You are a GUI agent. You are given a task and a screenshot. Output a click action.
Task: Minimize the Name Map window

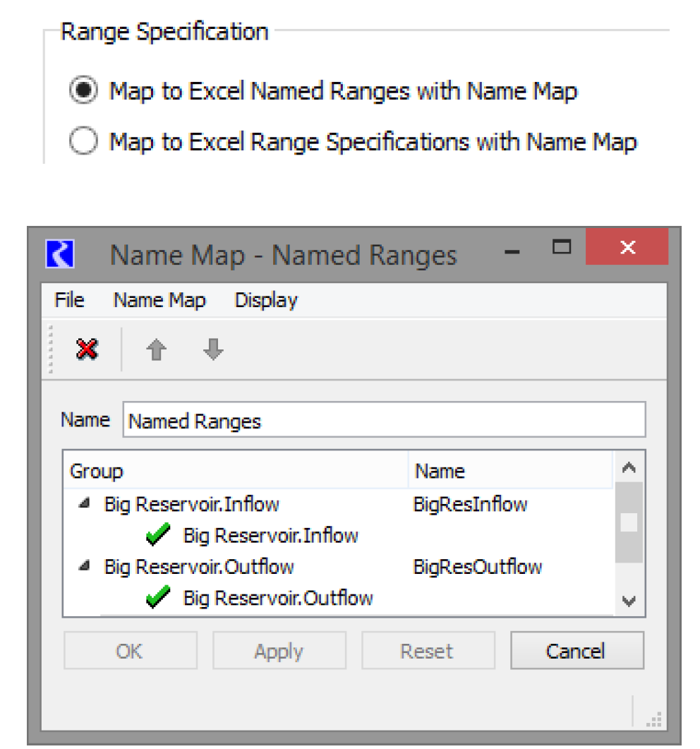click(513, 251)
